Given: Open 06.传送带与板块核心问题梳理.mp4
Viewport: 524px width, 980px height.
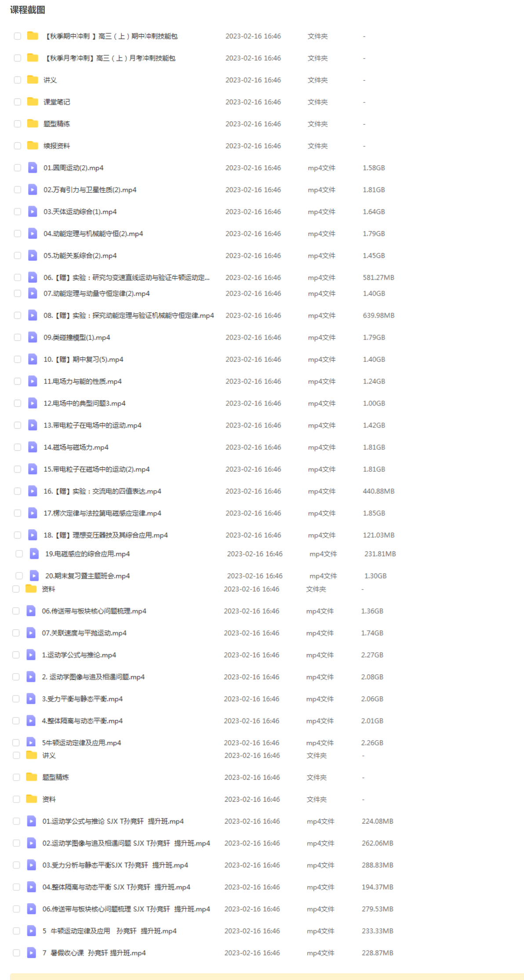Looking at the screenshot, I should coord(94,611).
